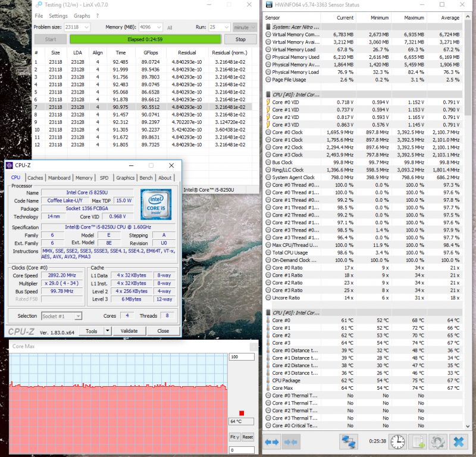Screen dimensions: 476x457
Task: Click the arrow next to CPU-Z Tools button
Action: click(x=108, y=331)
